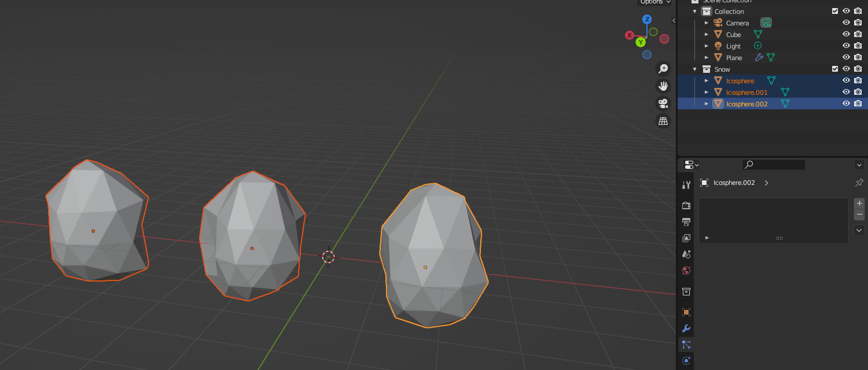Screen dimensions: 868x370
Task: Open the Render properties tab
Action: click(686, 205)
